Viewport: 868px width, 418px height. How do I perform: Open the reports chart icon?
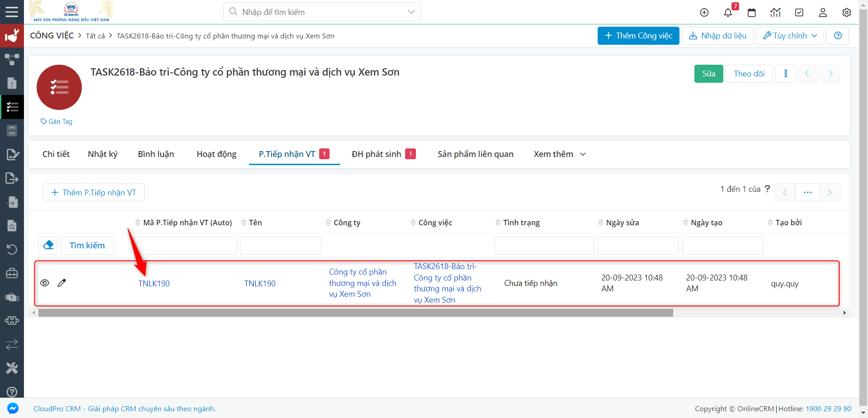[x=775, y=13]
